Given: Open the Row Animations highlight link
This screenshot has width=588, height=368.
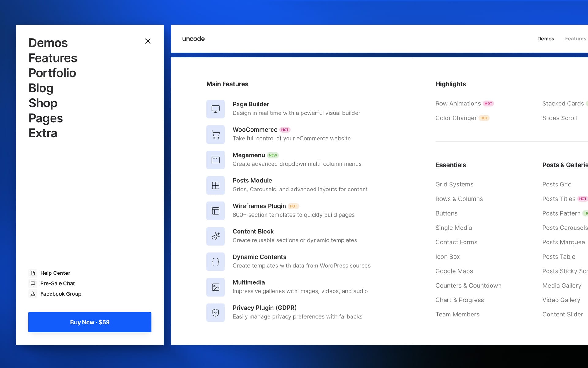Looking at the screenshot, I should pyautogui.click(x=458, y=104).
